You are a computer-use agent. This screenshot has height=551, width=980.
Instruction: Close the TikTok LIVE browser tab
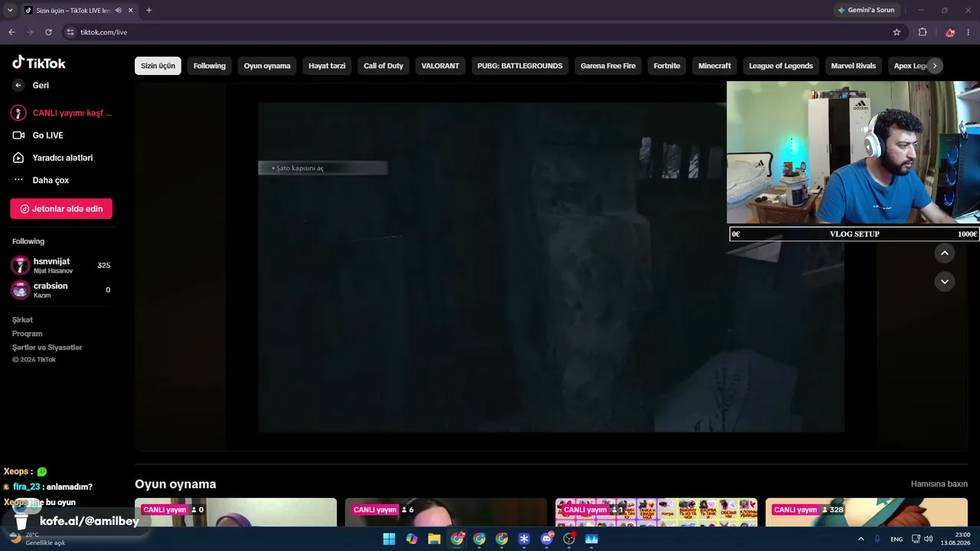[131, 10]
